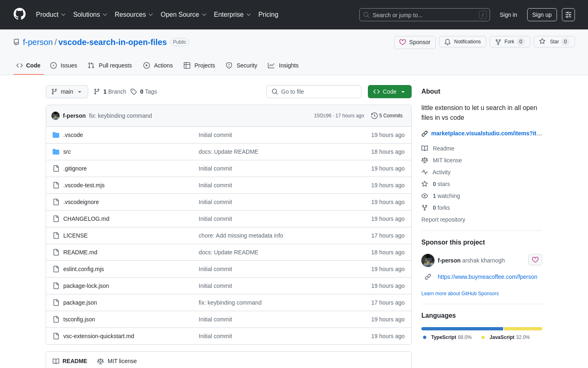
Task: Star the repository
Action: pos(554,42)
